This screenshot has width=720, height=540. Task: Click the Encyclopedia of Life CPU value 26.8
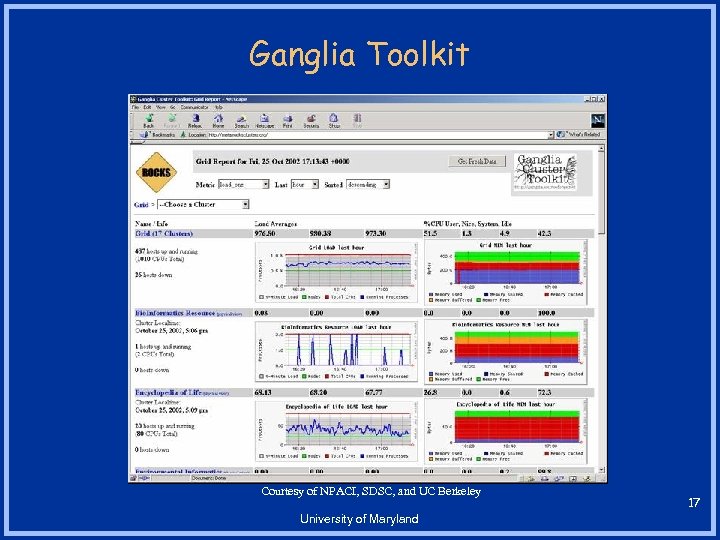click(x=430, y=393)
